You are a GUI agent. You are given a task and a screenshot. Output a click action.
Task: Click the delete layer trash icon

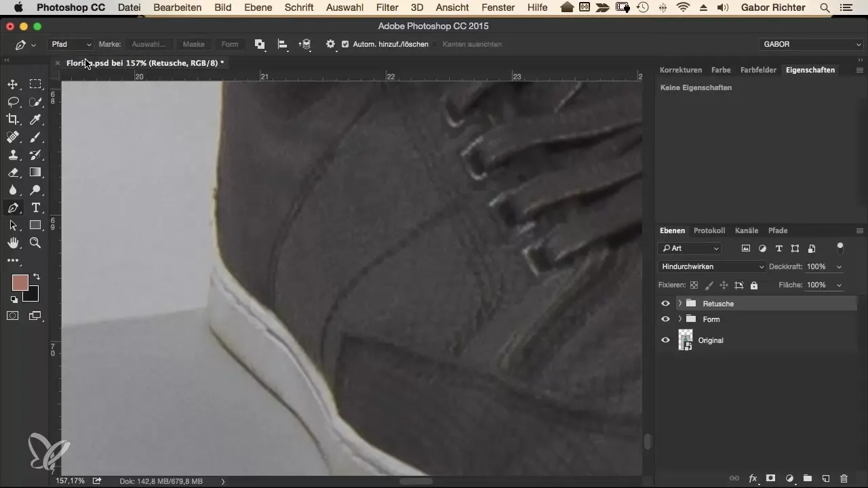point(844,478)
